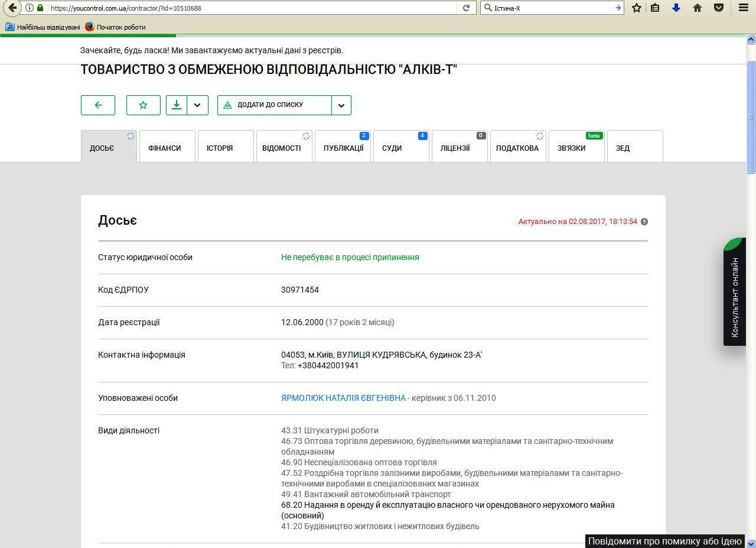The height and width of the screenshot is (548, 756).
Task: Click the download dossier button
Action: click(177, 105)
